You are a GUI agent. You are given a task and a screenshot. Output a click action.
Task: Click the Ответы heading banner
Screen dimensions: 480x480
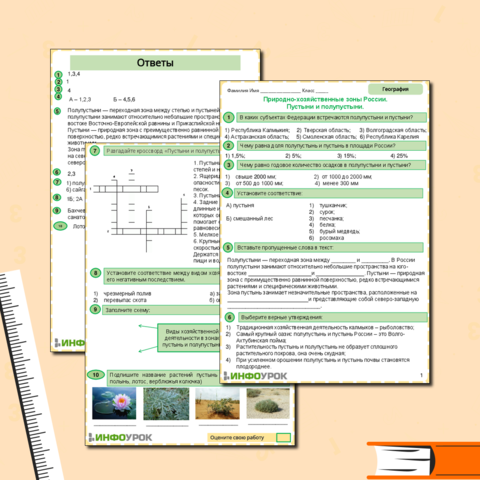click(155, 63)
